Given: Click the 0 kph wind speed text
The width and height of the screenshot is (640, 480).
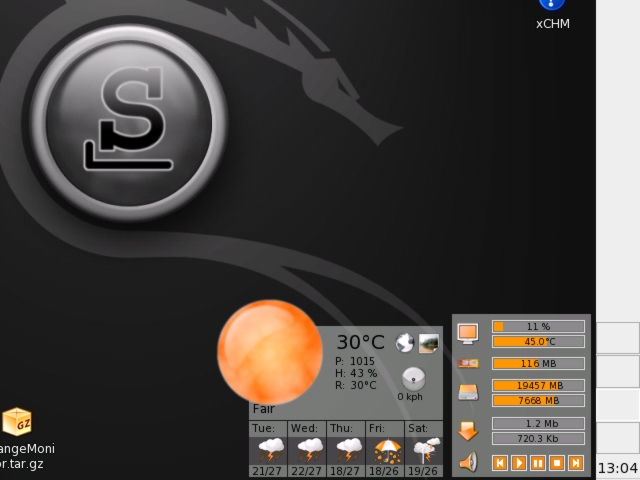Looking at the screenshot, I should 410,397.
